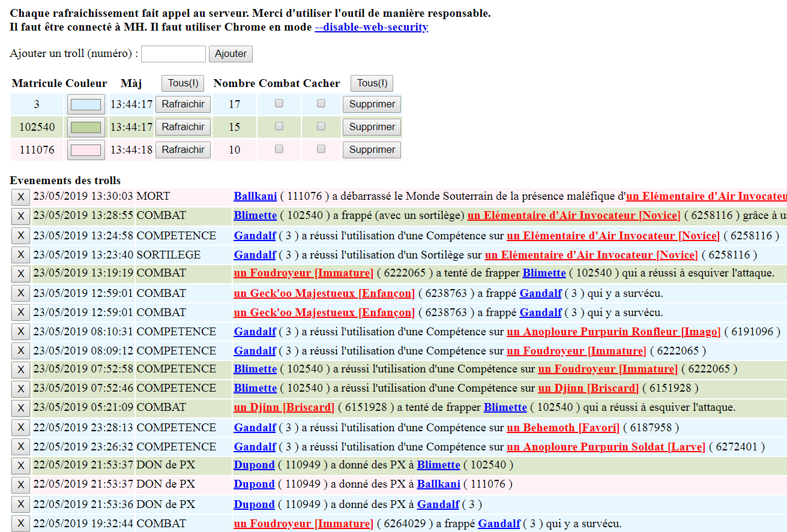Tick the Cacher checkbox for troll 102540
The image size is (787, 532).
coord(321,126)
